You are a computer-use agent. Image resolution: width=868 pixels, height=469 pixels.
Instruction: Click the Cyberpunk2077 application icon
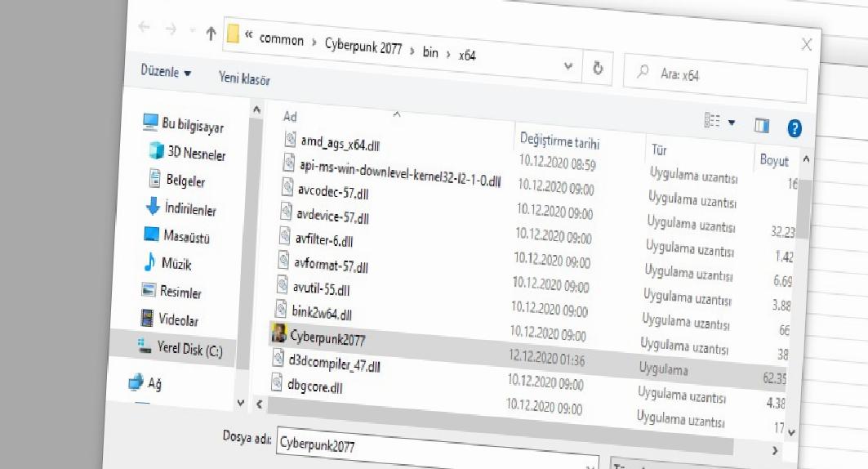[x=279, y=333]
